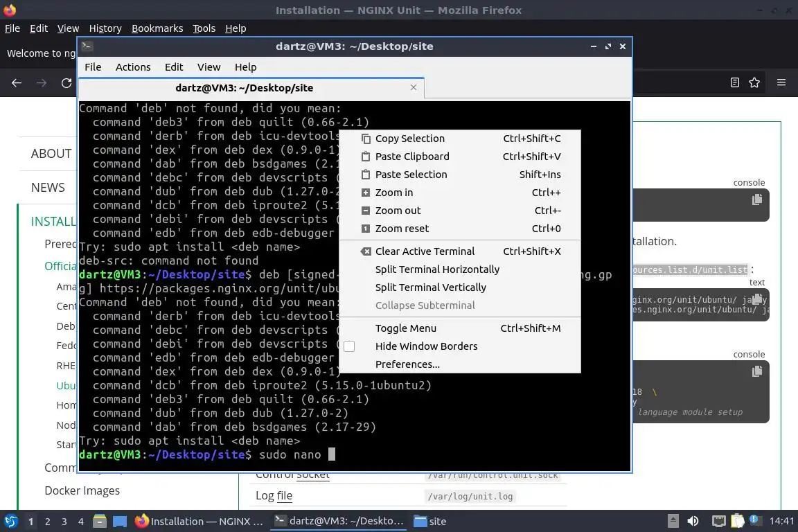
Task: Open the taskbar application launcher menu
Action: click(x=10, y=522)
